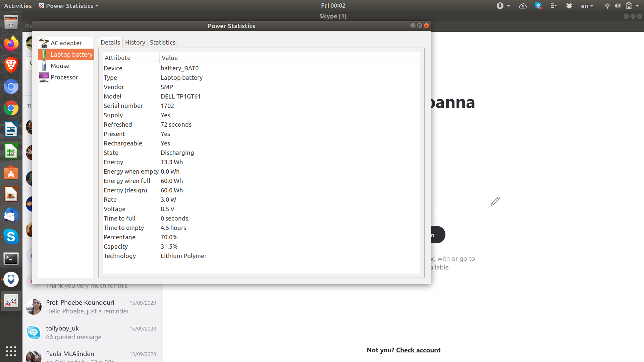Click the green laptop battery icon
This screenshot has width=644, height=362.
[44, 54]
